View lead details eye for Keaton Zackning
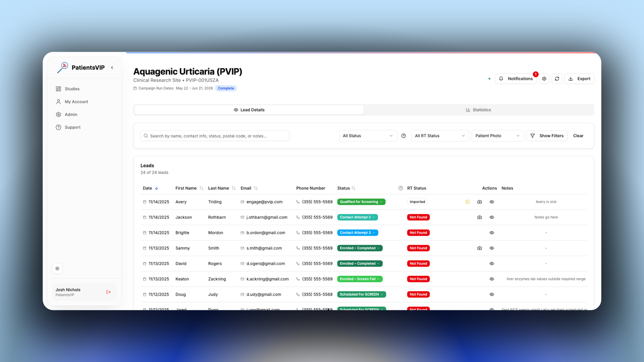Image resolution: width=644 pixels, height=362 pixels. click(491, 279)
